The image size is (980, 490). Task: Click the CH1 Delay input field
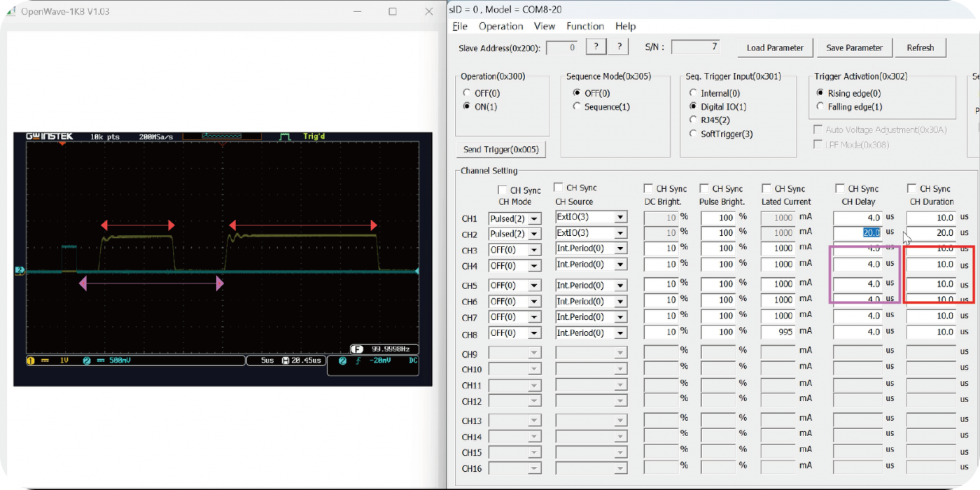point(857,218)
